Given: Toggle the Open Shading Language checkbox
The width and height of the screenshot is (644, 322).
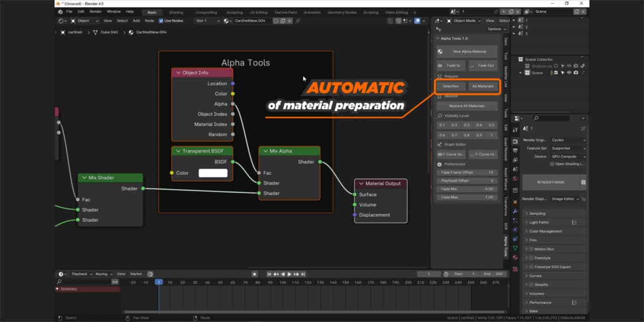Looking at the screenshot, I should (x=552, y=164).
